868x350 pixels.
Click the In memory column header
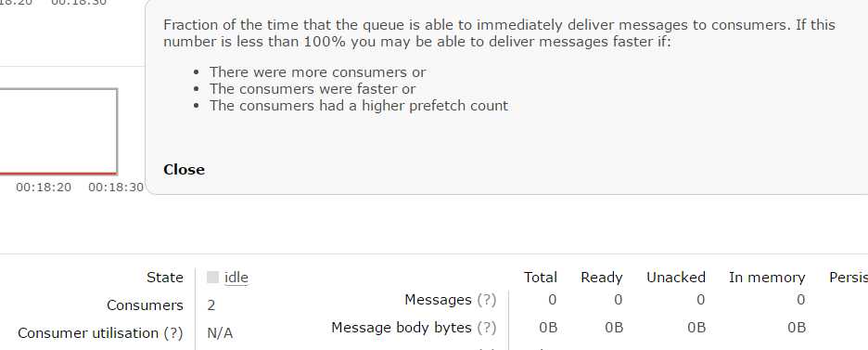tap(767, 278)
